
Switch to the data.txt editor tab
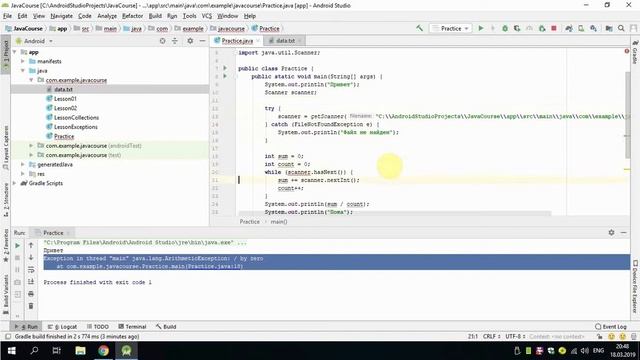[285, 40]
